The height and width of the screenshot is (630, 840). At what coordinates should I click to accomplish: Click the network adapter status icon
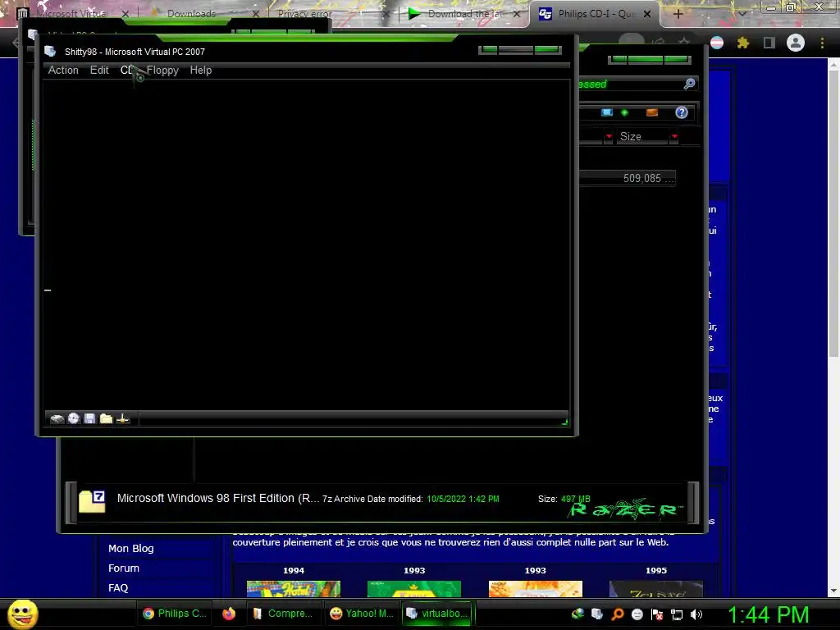[122, 418]
